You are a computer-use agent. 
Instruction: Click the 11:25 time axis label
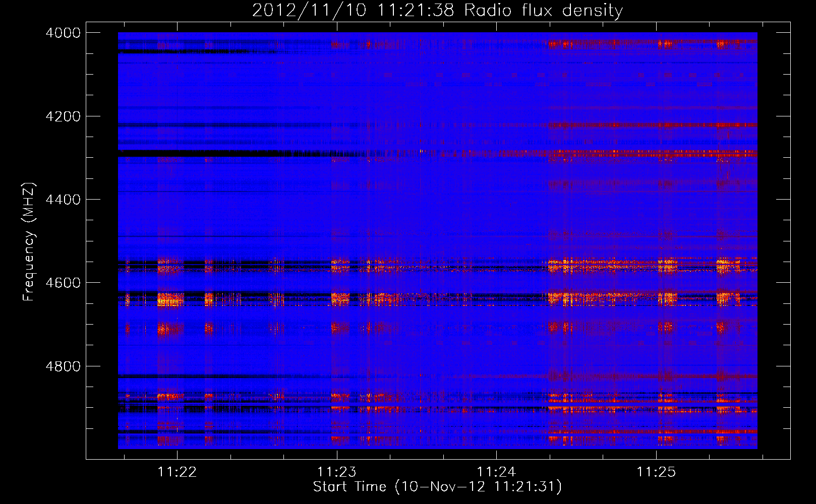click(656, 472)
